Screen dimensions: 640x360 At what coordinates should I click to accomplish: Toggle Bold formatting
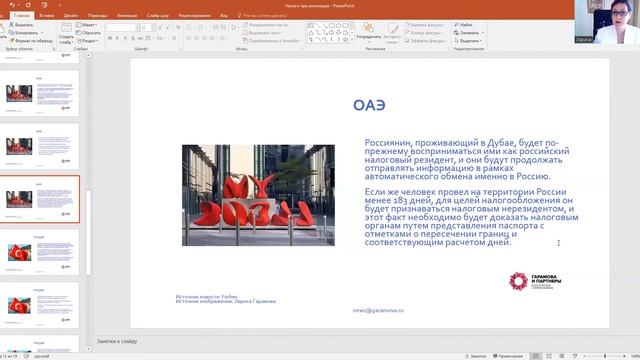click(x=110, y=38)
